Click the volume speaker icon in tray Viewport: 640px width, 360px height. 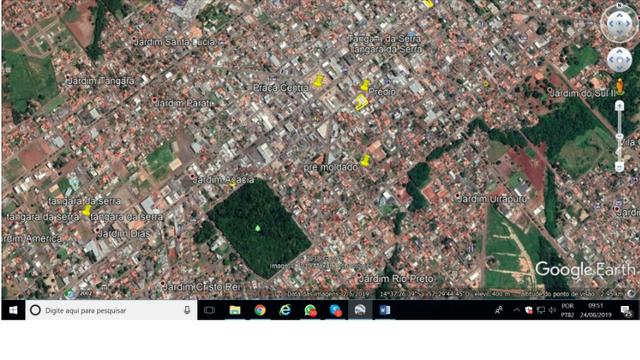pyautogui.click(x=553, y=311)
